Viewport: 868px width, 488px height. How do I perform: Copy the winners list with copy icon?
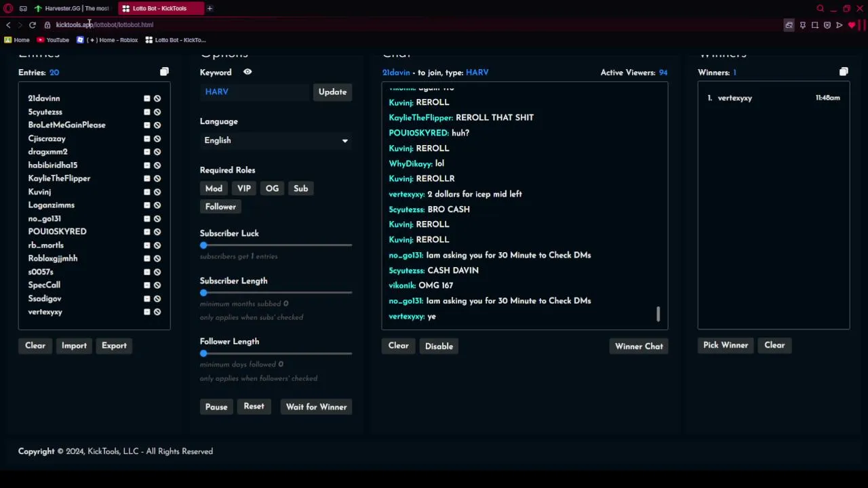[x=844, y=72]
